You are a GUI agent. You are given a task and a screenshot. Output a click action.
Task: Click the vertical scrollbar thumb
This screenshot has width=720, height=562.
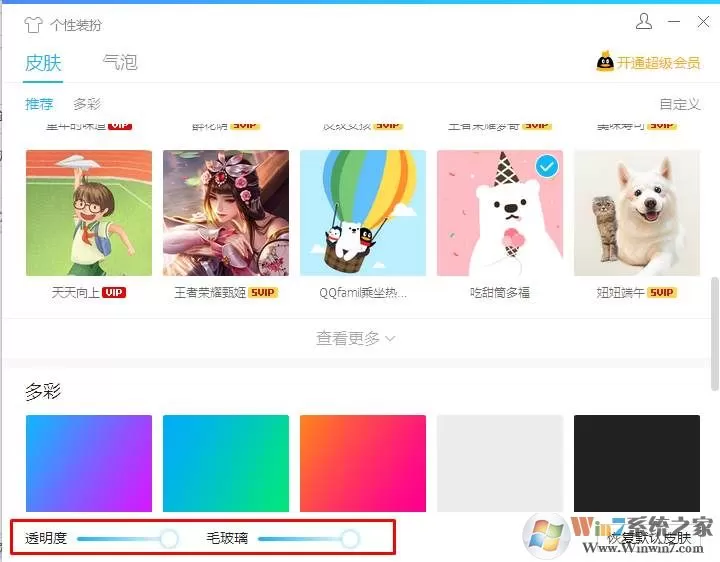click(715, 334)
